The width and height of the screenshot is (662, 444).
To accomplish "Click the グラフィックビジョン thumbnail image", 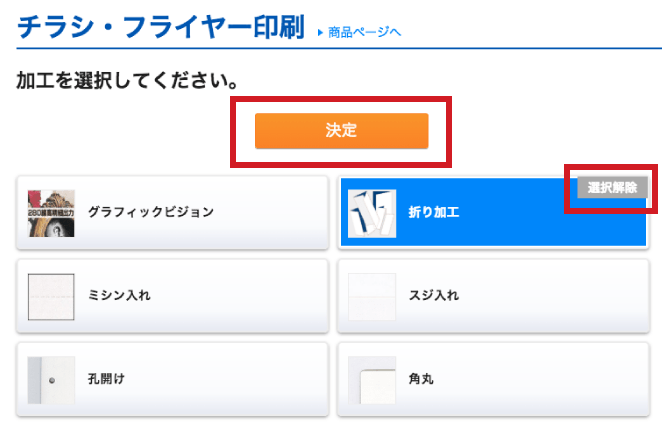I will pos(51,212).
